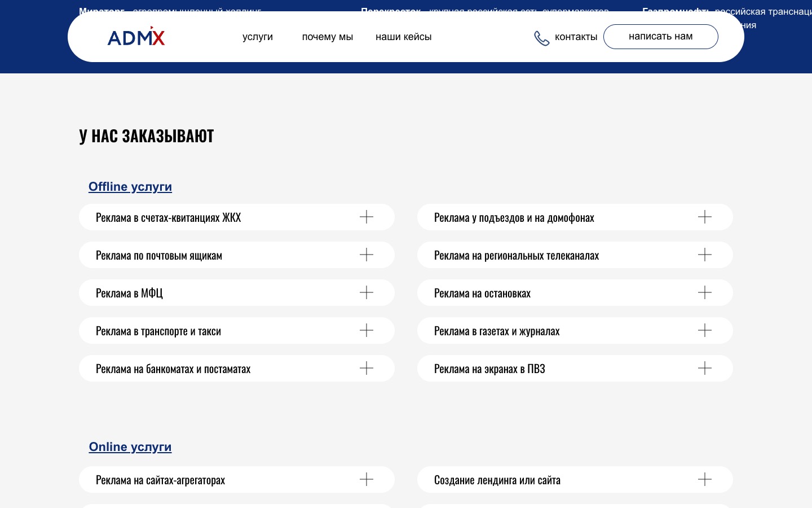Click the text Реклама на остановках
This screenshot has height=508, width=812.
pos(482,293)
